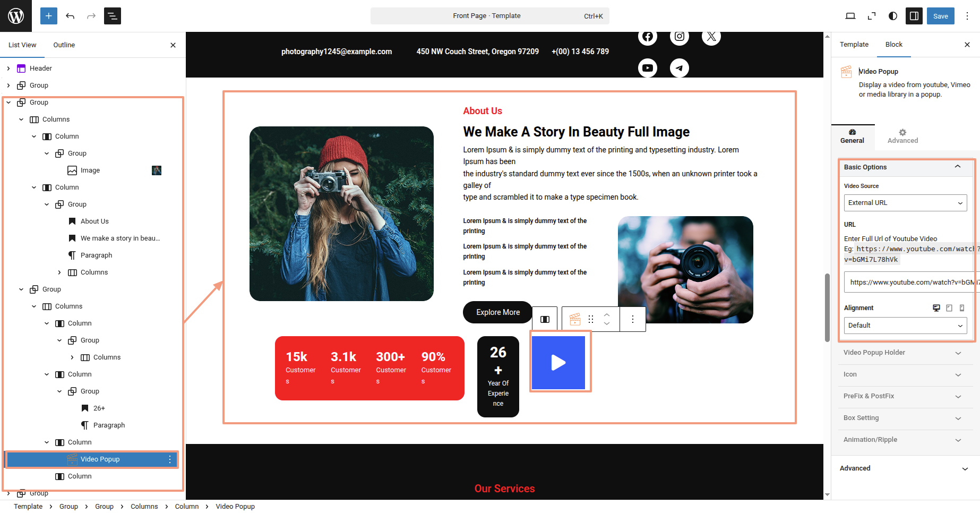Open block options three-dot menu in toolbar

(x=633, y=319)
